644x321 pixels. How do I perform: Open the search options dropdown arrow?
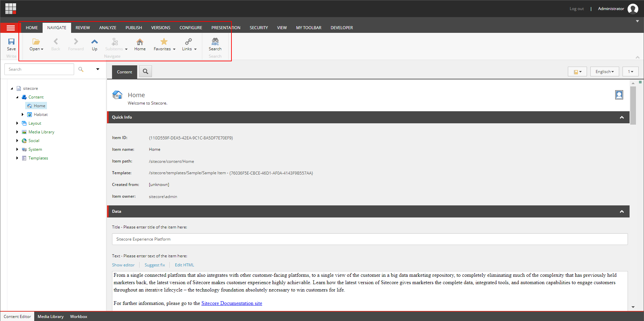tap(98, 69)
